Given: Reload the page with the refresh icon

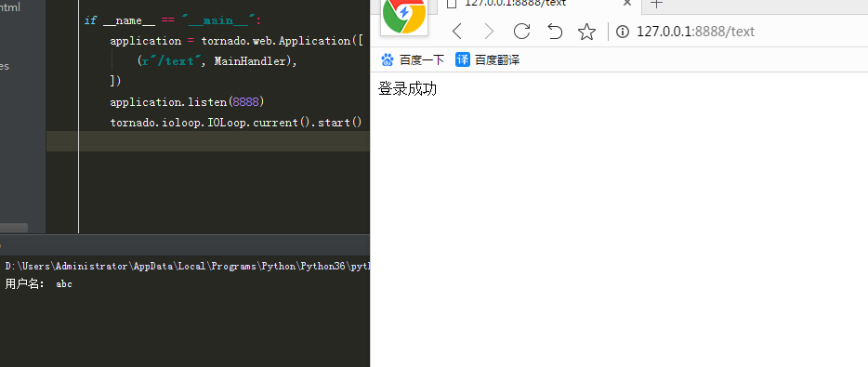Looking at the screenshot, I should pos(521,32).
